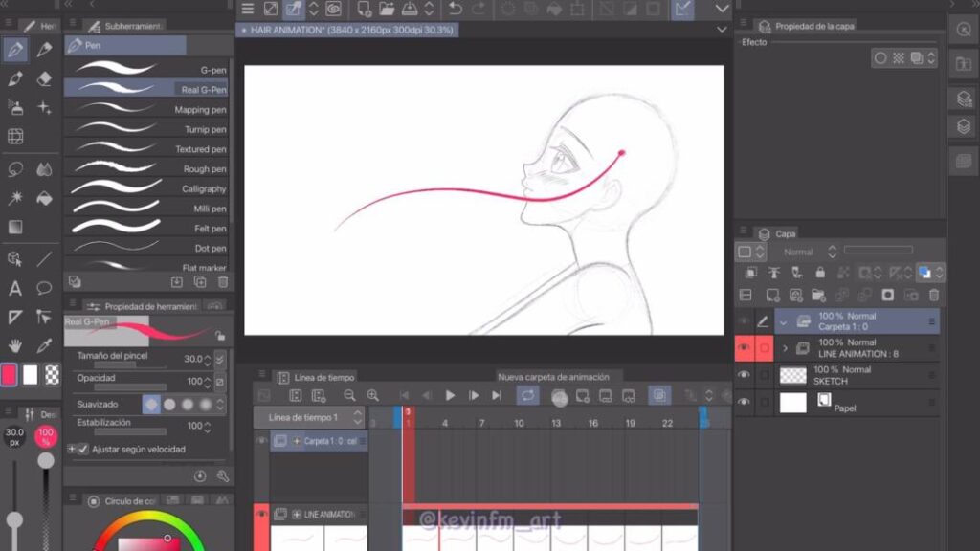Image resolution: width=980 pixels, height=551 pixels.
Task: Select the red main color swatch
Action: point(9,375)
